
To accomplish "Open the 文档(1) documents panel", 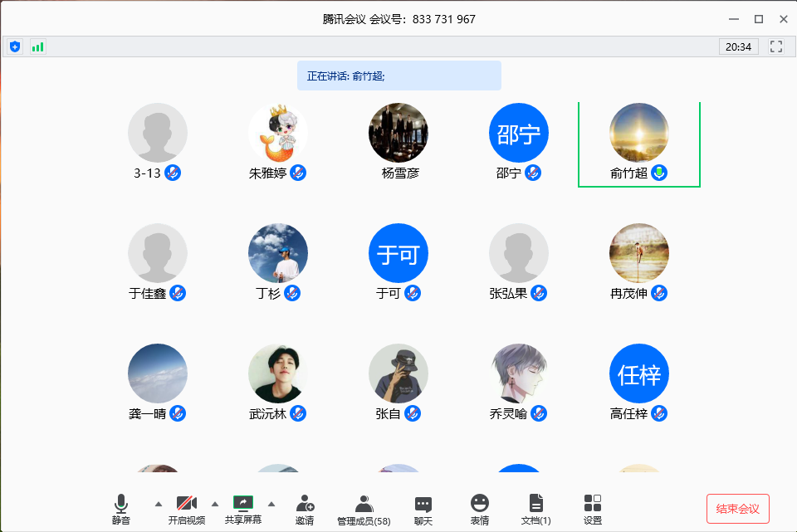I will point(535,508).
